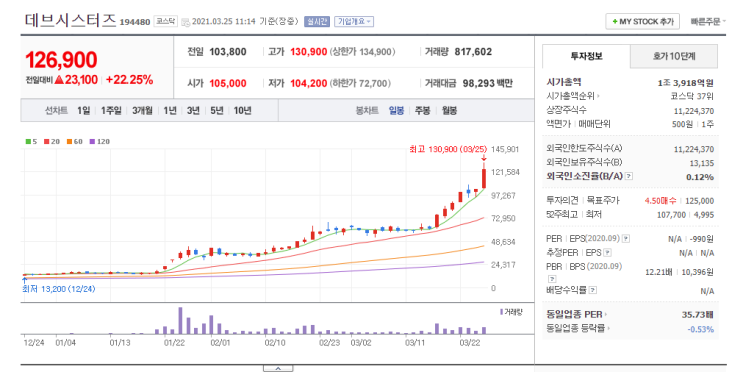Click the 52주최고 value 107,700

(x=671, y=215)
